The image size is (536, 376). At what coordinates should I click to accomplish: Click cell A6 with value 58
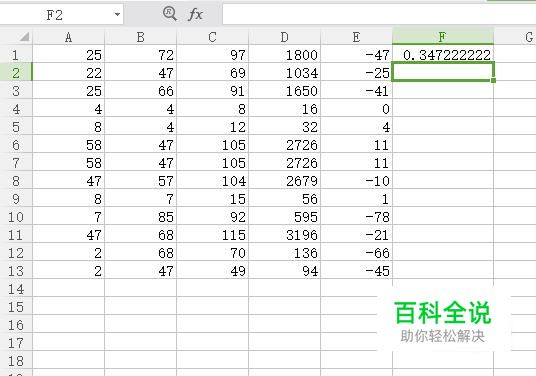68,145
